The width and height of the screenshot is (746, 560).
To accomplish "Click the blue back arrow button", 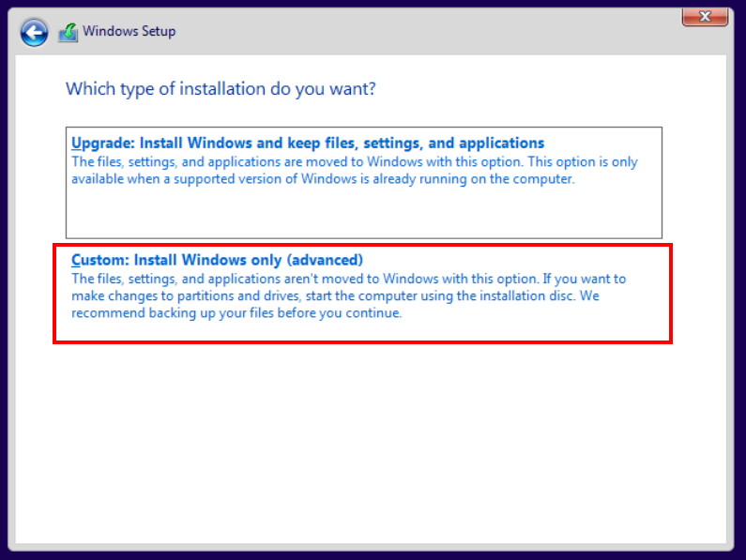I will (35, 33).
